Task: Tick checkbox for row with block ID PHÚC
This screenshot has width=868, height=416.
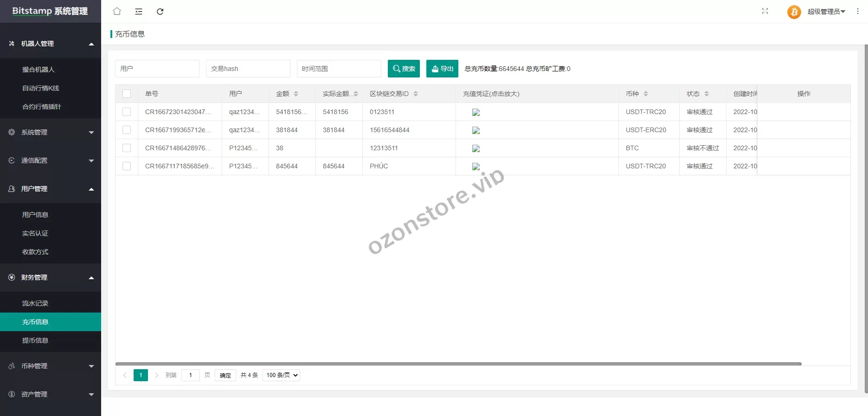Action: click(x=127, y=166)
